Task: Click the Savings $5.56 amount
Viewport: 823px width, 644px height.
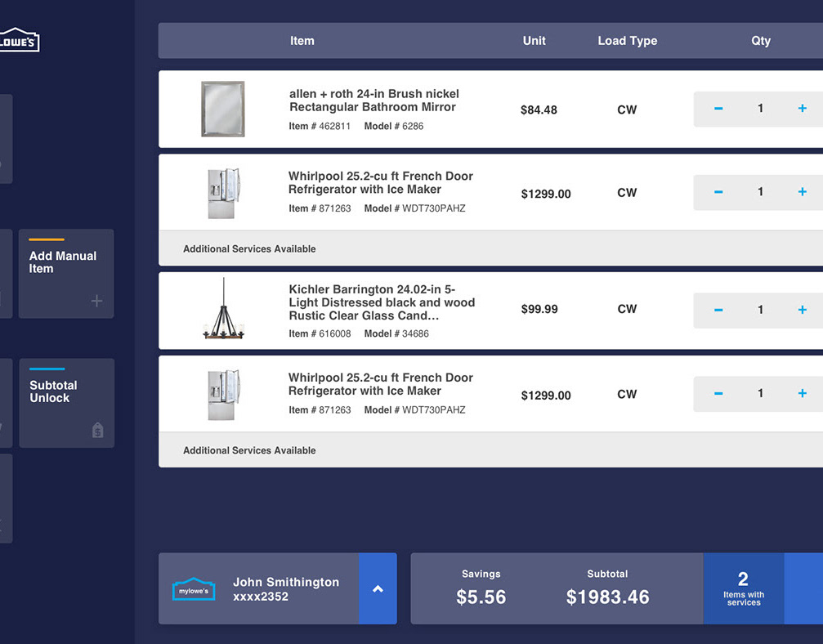Action: (481, 597)
